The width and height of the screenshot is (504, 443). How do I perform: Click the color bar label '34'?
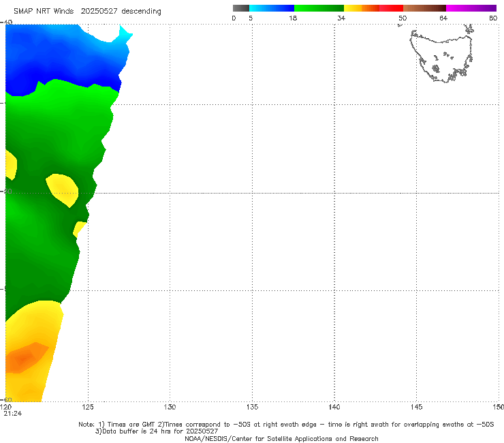point(341,18)
